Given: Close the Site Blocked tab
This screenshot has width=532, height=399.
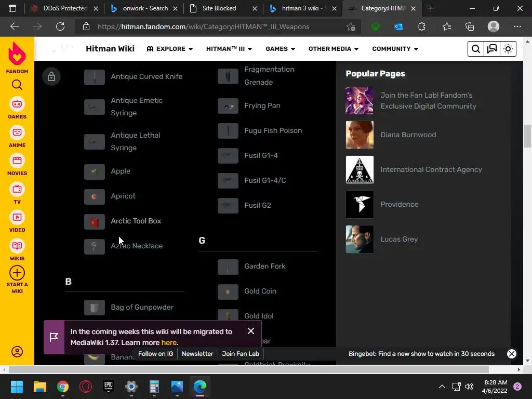Looking at the screenshot, I should pyautogui.click(x=255, y=8).
